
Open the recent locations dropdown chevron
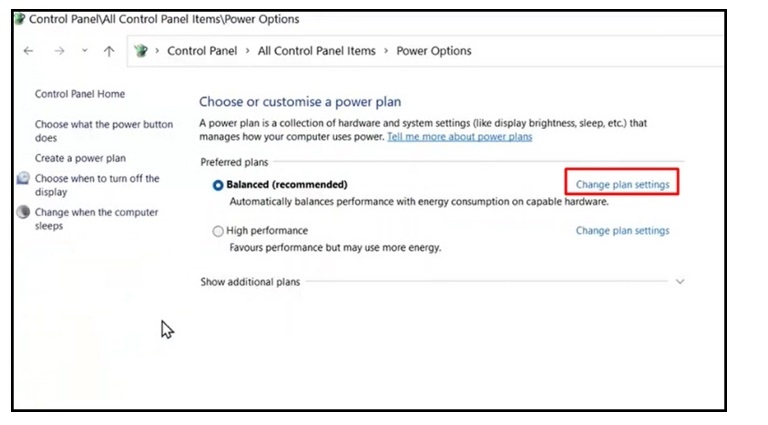point(84,51)
